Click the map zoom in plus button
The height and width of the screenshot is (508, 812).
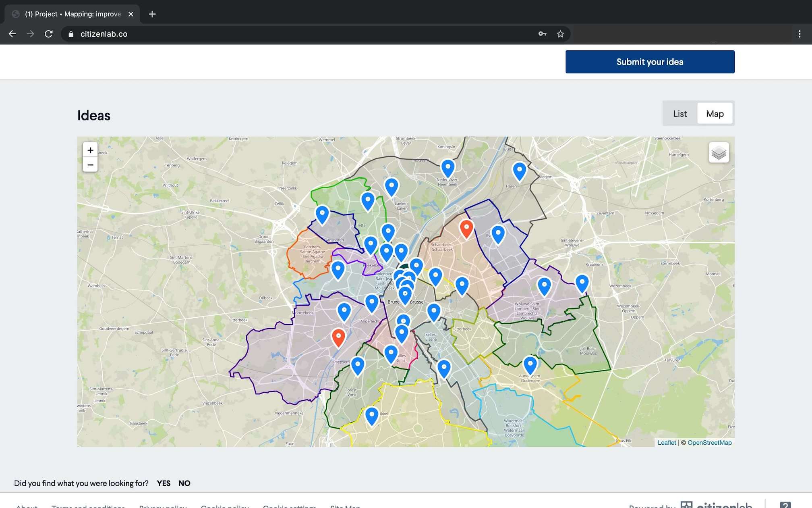tap(90, 150)
